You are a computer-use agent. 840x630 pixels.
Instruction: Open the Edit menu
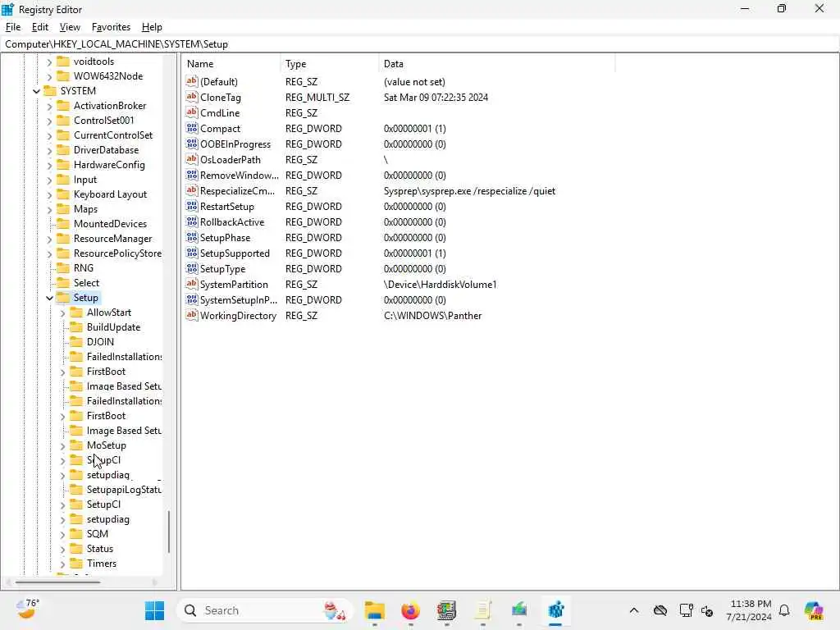(40, 27)
